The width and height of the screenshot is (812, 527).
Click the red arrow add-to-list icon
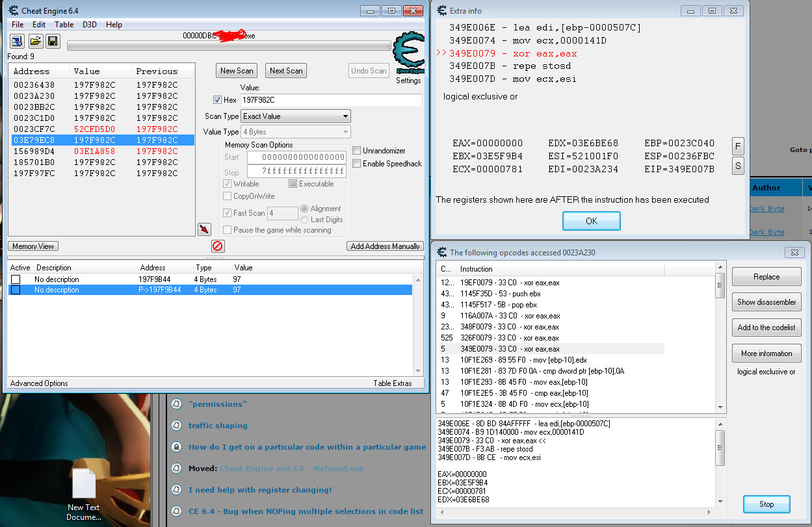[x=204, y=229]
